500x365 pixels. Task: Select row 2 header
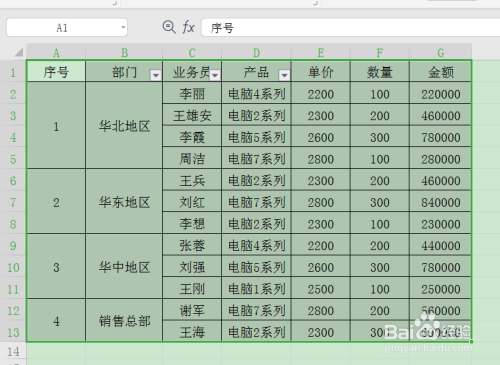click(13, 94)
